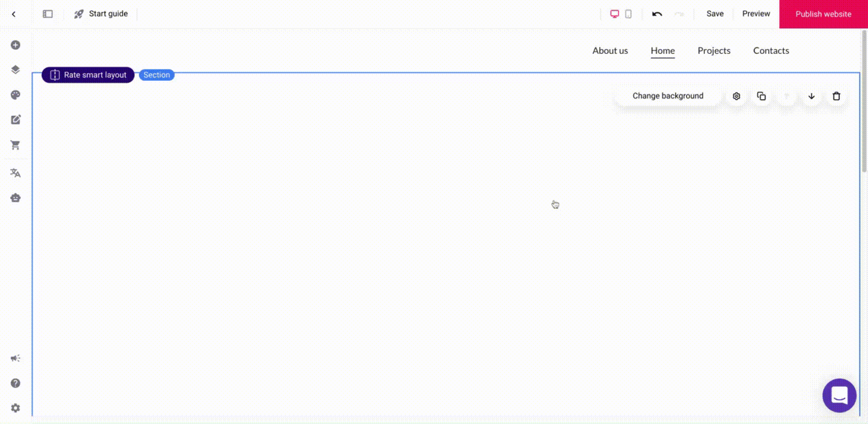This screenshot has height=424, width=868.
Task: Open the live chat bubble
Action: [x=839, y=395]
